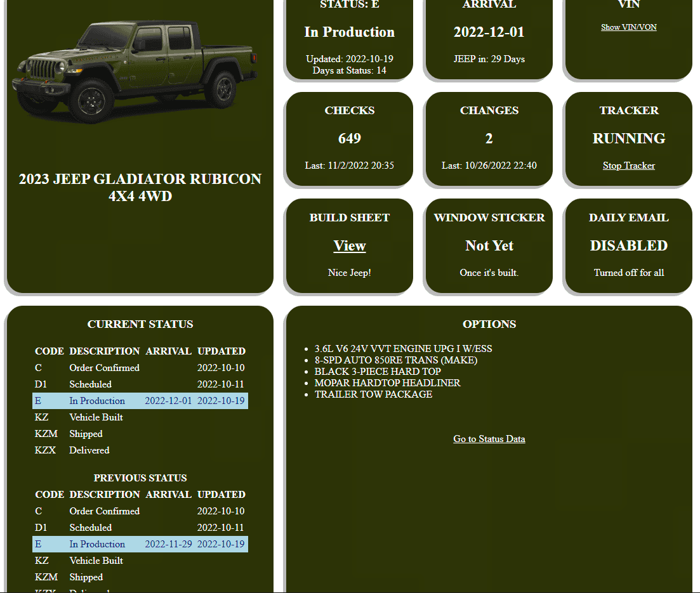
Task: Click the CHANGES card heading
Action: coord(489,110)
